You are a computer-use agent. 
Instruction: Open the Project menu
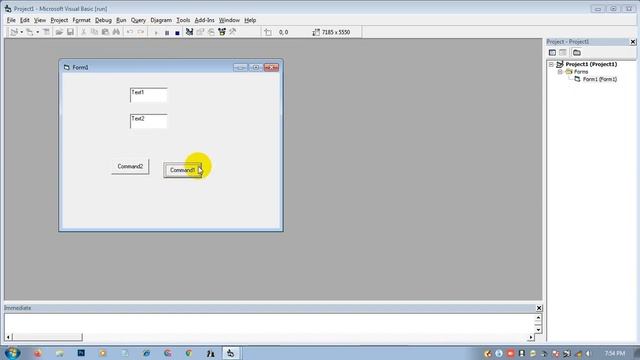(x=59, y=20)
